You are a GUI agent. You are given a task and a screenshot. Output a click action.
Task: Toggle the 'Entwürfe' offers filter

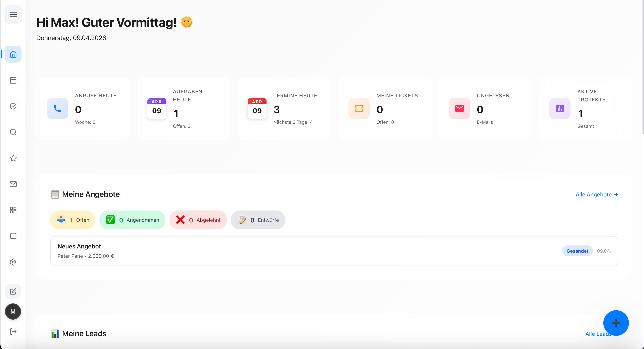pyautogui.click(x=258, y=220)
